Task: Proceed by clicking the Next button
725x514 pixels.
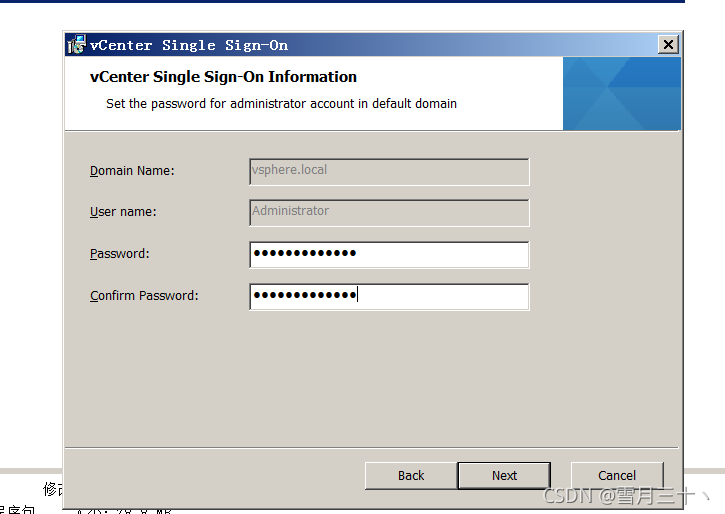Action: (x=504, y=475)
